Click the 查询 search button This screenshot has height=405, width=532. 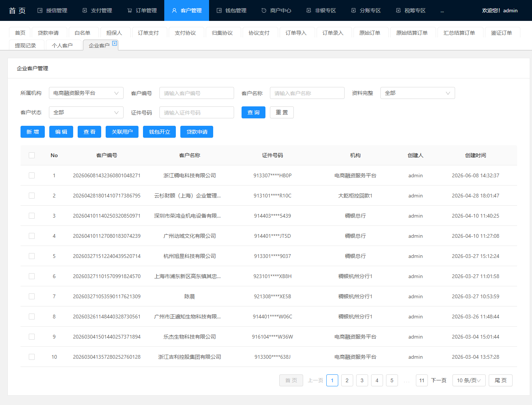(253, 112)
